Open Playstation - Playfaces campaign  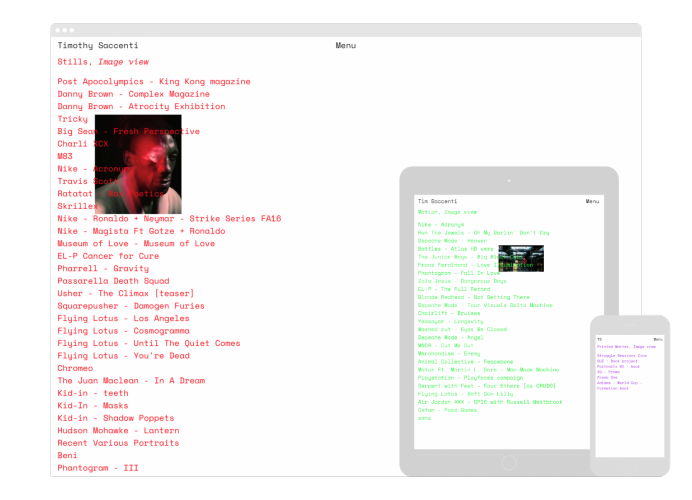pos(470,378)
